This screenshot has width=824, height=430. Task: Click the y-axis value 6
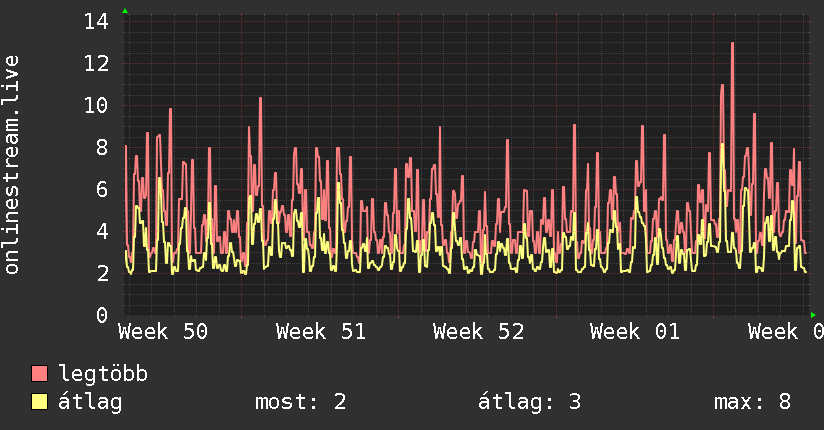(102, 189)
